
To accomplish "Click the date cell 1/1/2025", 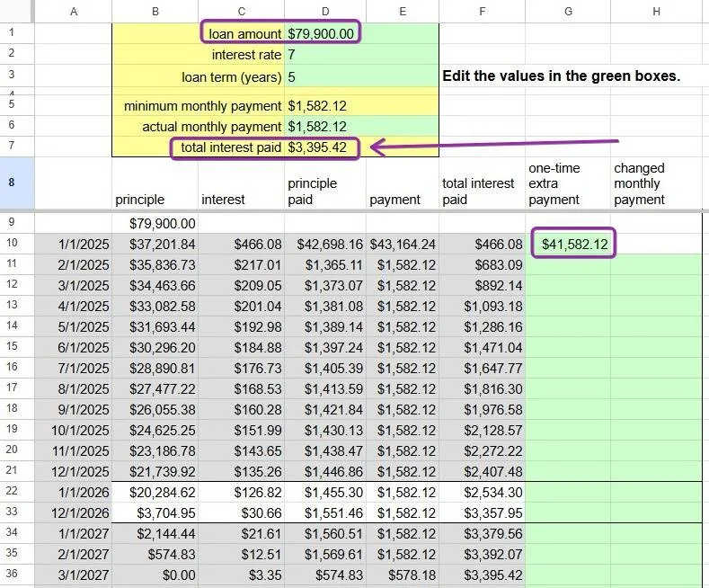I will pyautogui.click(x=74, y=245).
